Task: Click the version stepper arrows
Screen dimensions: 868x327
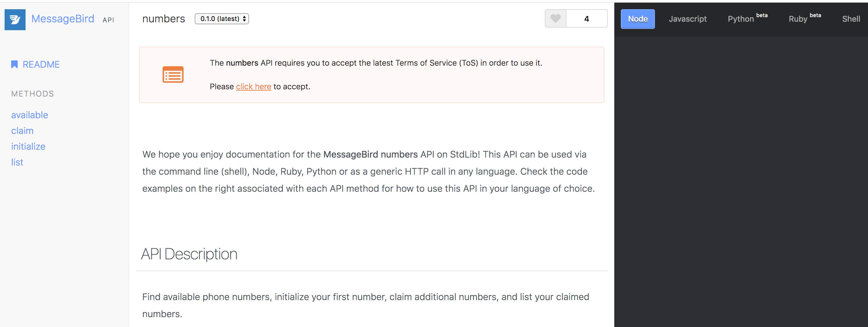Action: 244,19
